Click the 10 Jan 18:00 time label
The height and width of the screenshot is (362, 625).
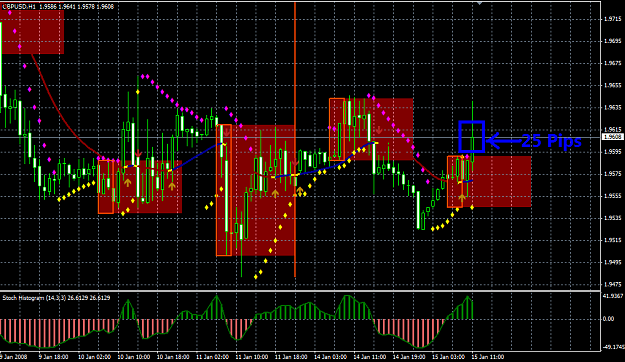tap(173, 356)
